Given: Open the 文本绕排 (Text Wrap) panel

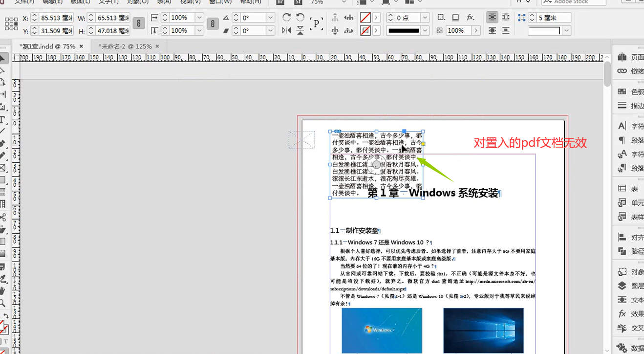Looking at the screenshot, I should pyautogui.click(x=630, y=300).
